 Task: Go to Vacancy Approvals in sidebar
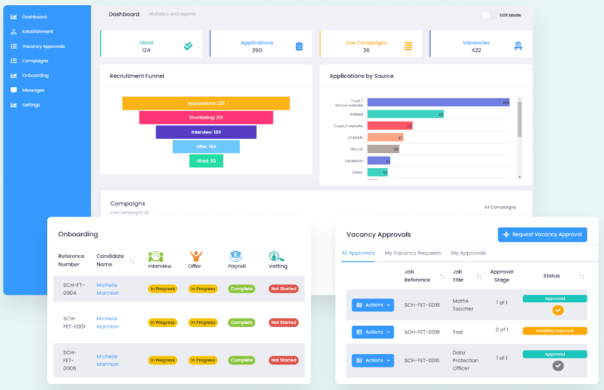coord(44,46)
